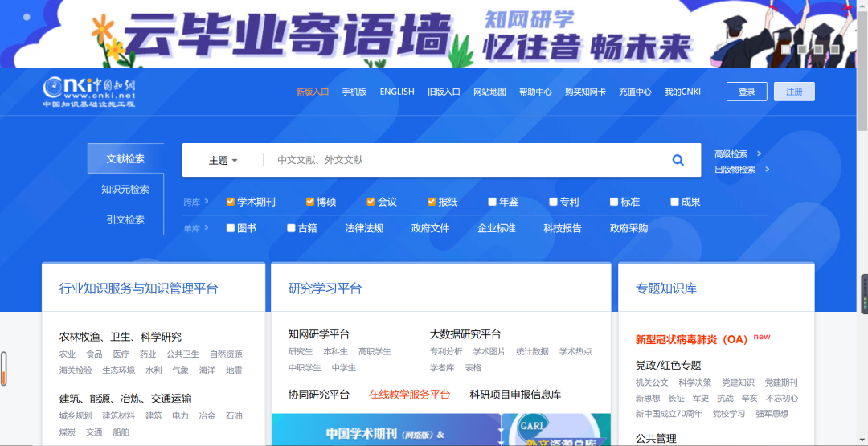Click the CNKI logo
This screenshot has width=868, height=446.
(x=89, y=92)
